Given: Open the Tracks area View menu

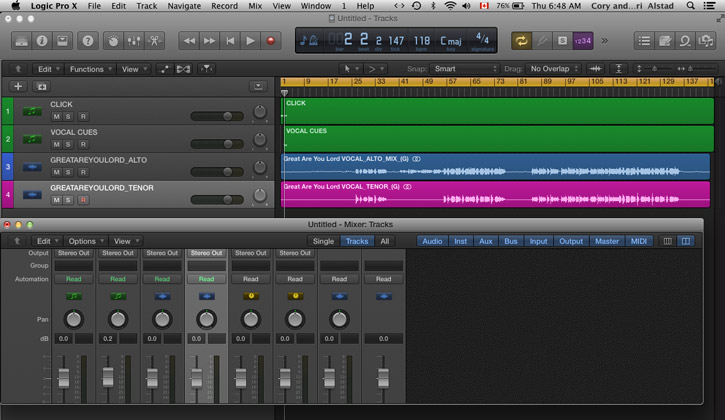Looking at the screenshot, I should pyautogui.click(x=134, y=69).
